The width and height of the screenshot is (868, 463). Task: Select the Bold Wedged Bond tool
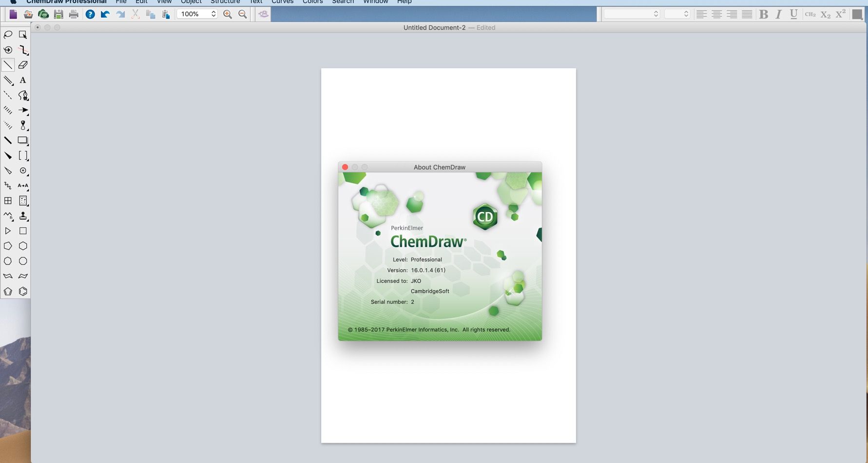click(x=8, y=155)
